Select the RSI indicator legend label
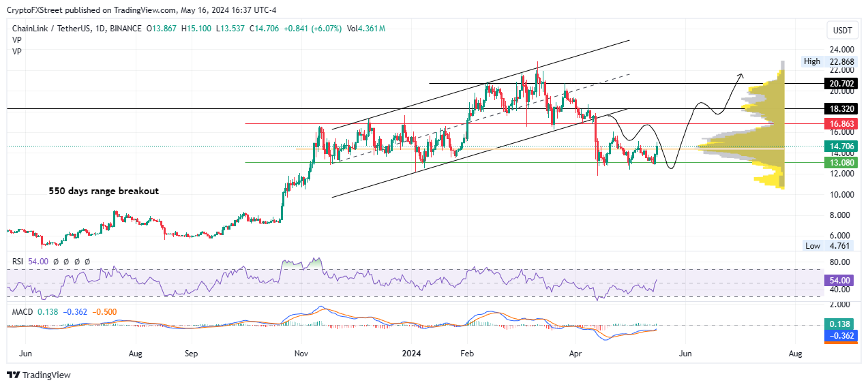The width and height of the screenshot is (868, 387). click(20, 261)
